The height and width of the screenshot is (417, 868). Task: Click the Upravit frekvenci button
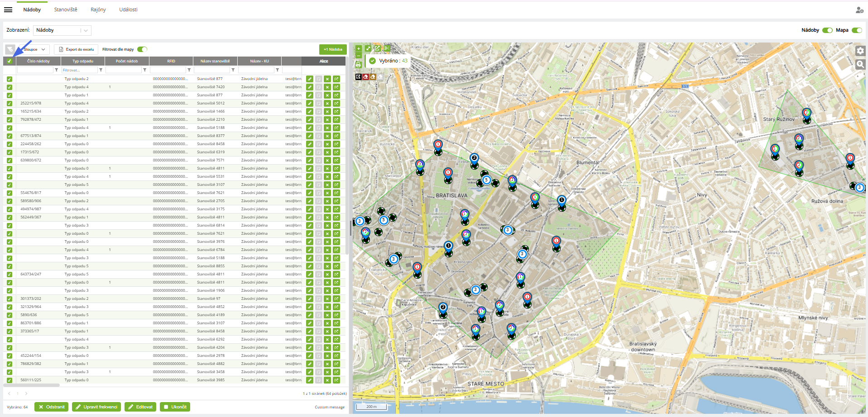coord(96,407)
